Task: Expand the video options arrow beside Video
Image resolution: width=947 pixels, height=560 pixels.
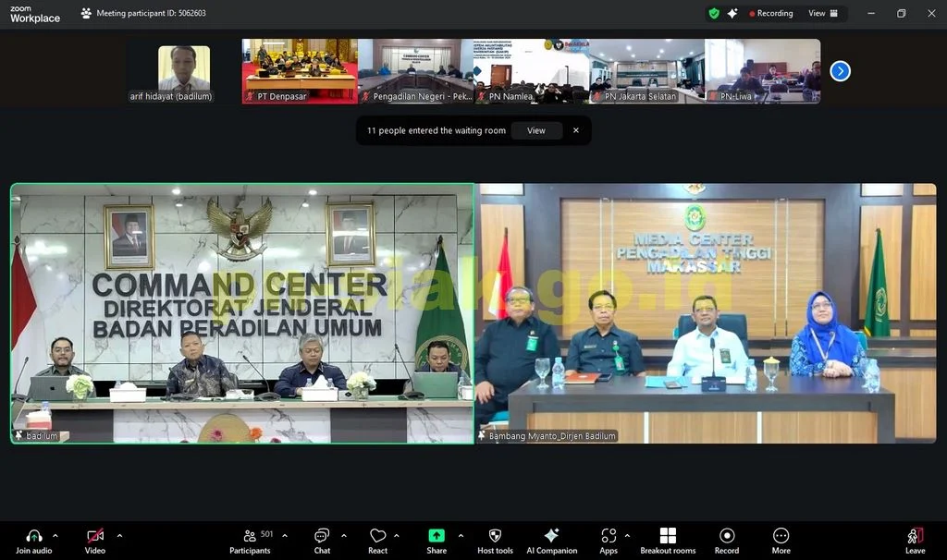Action: 119,535
